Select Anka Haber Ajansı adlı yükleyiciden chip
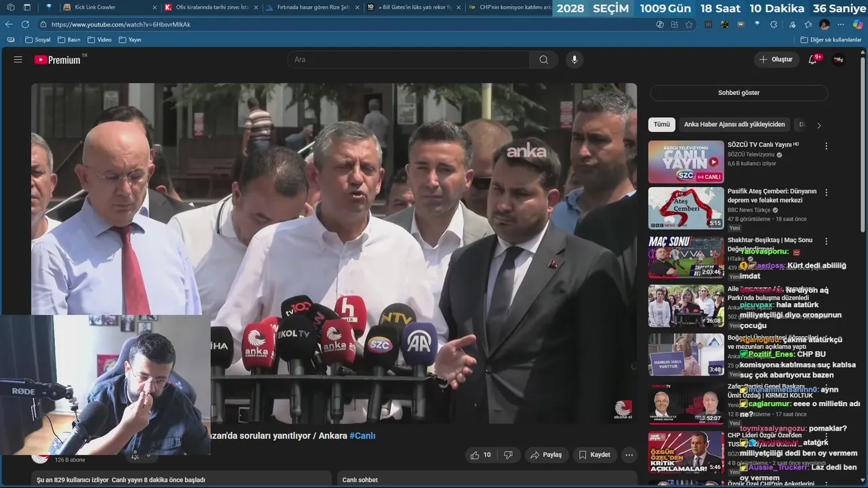 pos(734,125)
